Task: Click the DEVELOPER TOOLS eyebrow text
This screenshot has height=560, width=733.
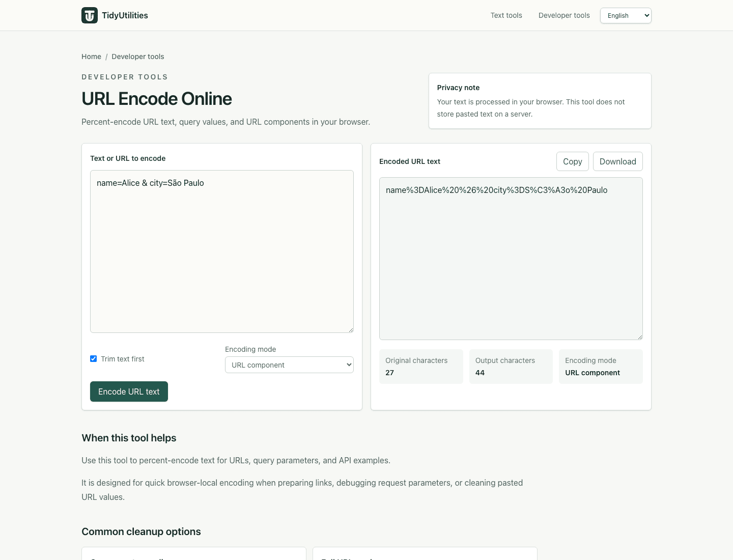Action: (x=125, y=77)
